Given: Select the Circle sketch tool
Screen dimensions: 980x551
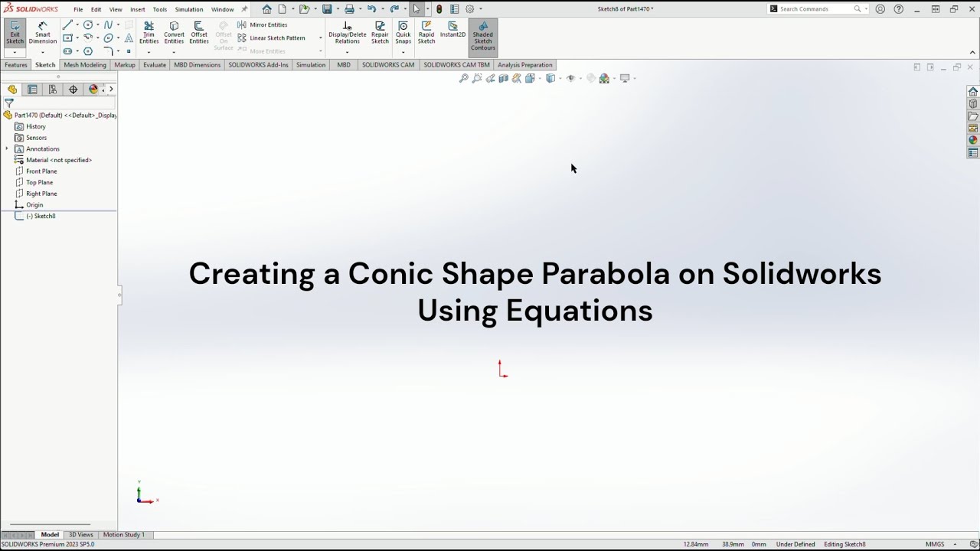Looking at the screenshot, I should [87, 25].
